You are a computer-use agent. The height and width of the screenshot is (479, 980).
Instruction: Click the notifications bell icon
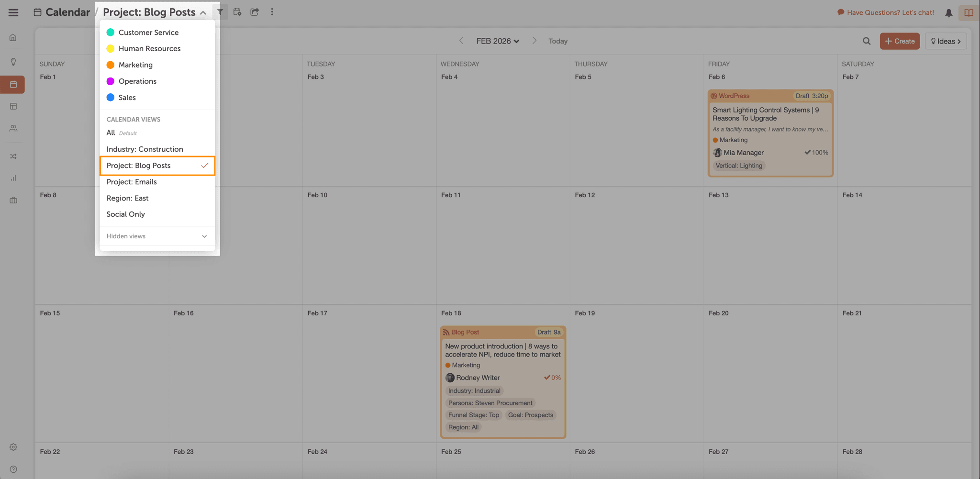pyautogui.click(x=948, y=12)
